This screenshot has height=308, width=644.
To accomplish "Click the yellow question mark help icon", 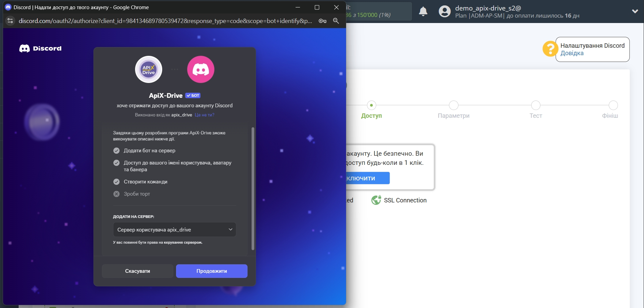I will point(550,49).
